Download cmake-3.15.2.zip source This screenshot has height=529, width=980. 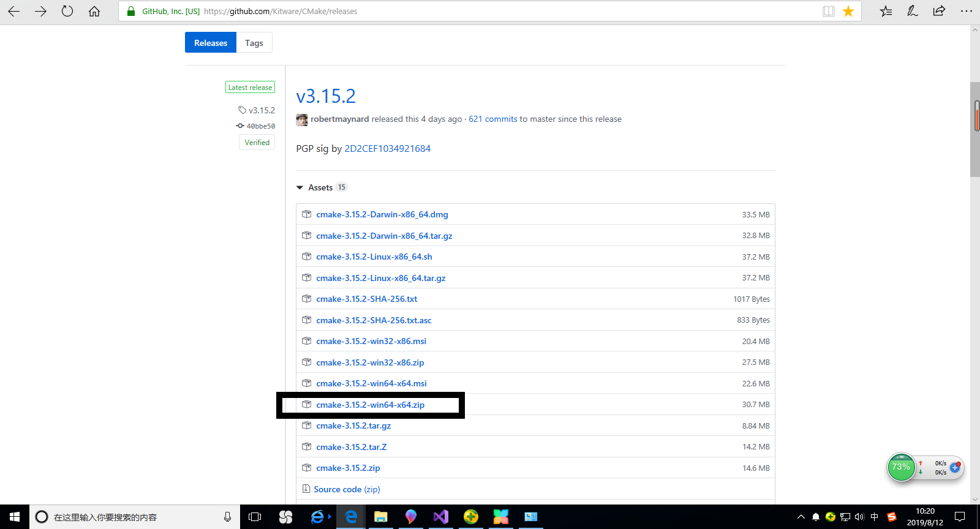pos(348,468)
